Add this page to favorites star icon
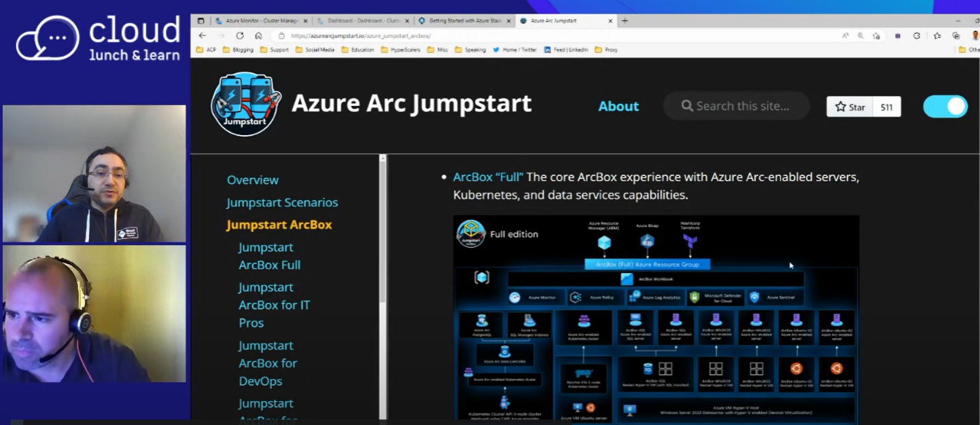This screenshot has width=980, height=425. [x=876, y=35]
